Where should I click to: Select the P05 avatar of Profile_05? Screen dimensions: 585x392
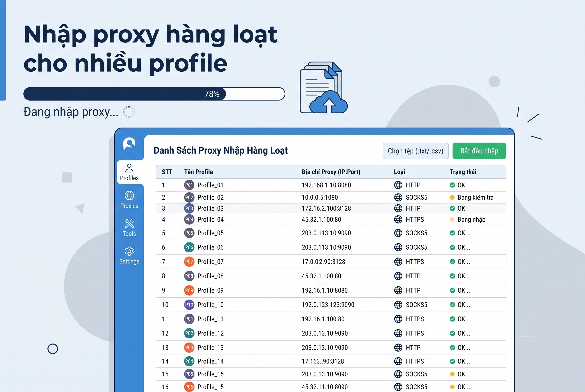(x=189, y=233)
